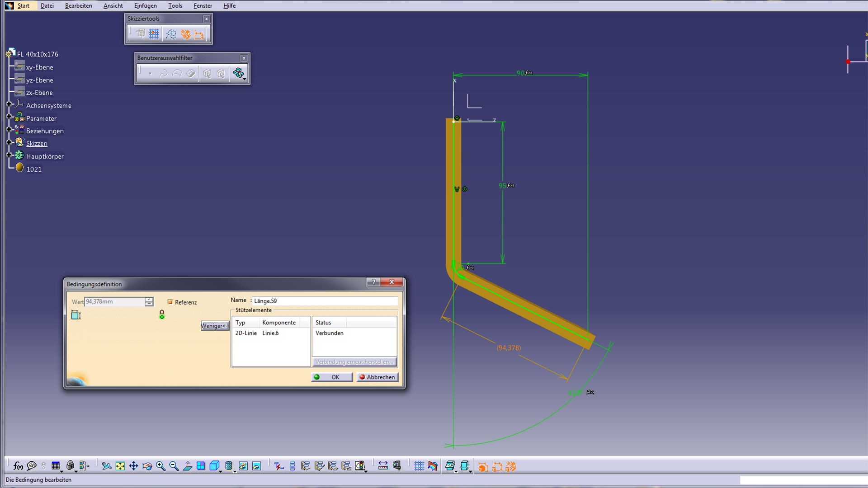Viewport: 868px width, 488px height.
Task: Activate the Rotate view tool
Action: [147, 466]
